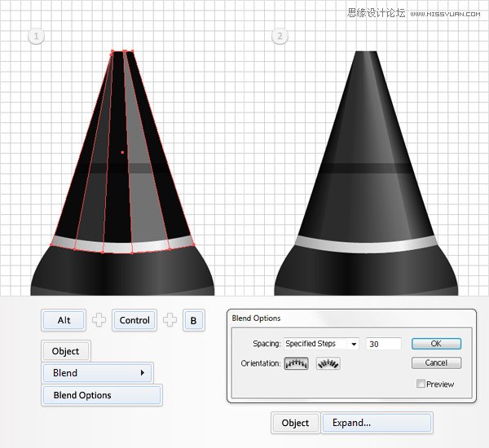The height and width of the screenshot is (448, 489).
Task: Click OK in Blend Options dialog
Action: (x=436, y=344)
